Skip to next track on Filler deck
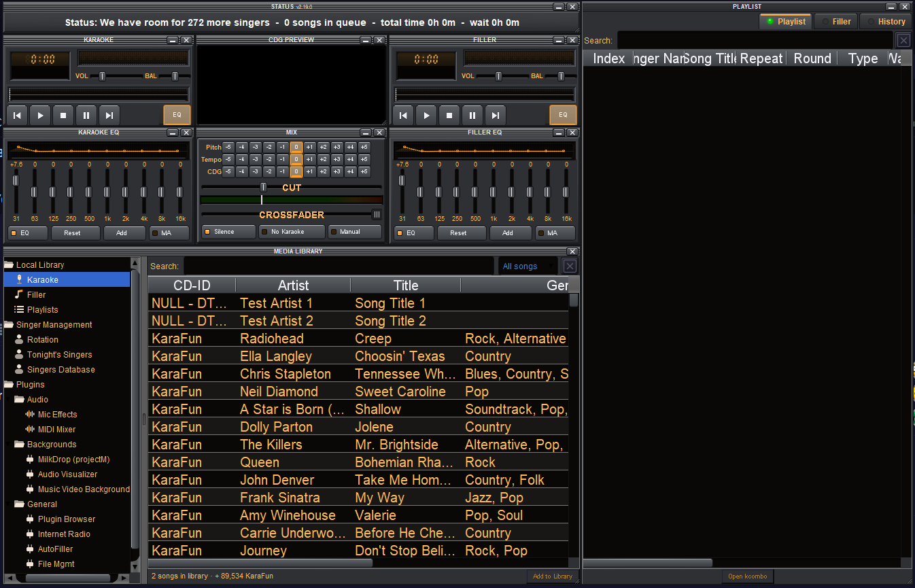This screenshot has height=588, width=915. [x=496, y=116]
